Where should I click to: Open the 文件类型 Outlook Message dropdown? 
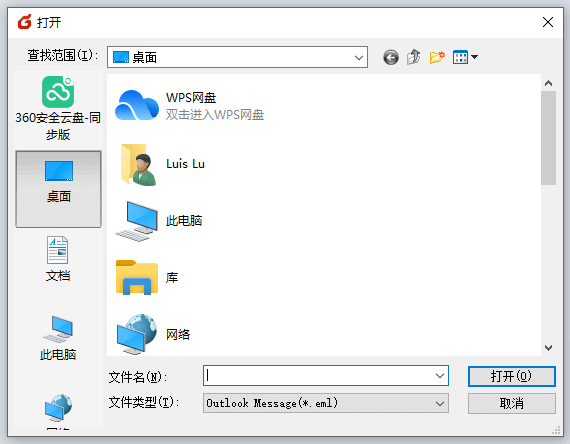326,403
